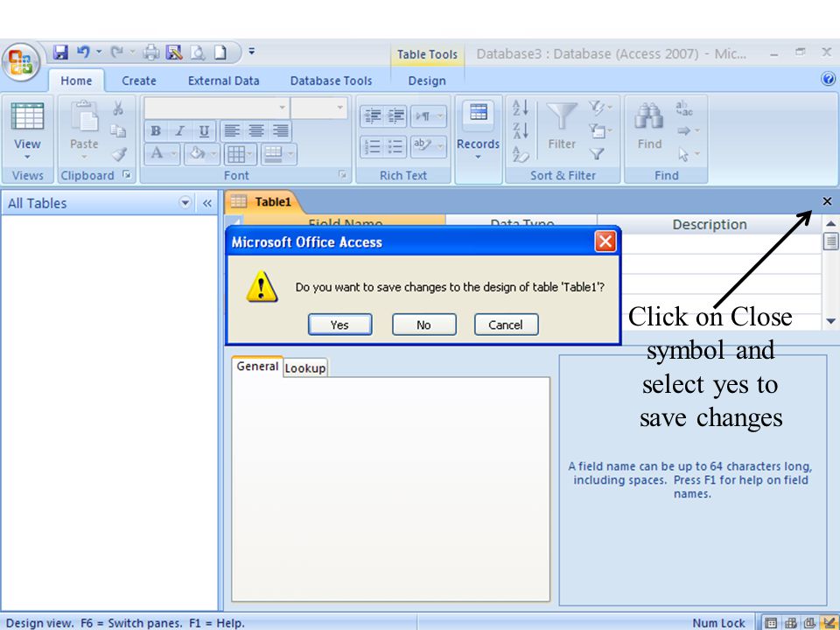840x630 pixels.
Task: Expand the View dropdown arrow
Action: tap(27, 157)
